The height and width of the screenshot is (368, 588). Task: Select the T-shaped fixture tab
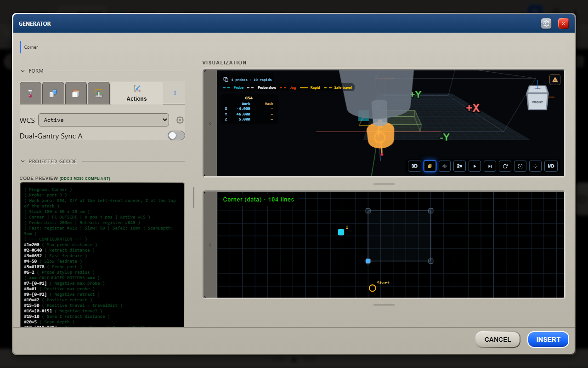[x=99, y=93]
